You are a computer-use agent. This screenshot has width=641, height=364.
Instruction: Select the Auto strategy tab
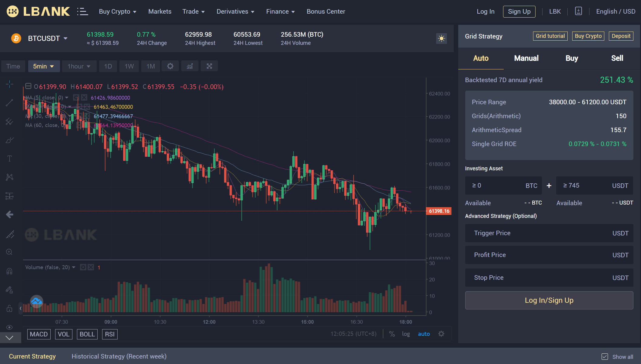(x=481, y=58)
